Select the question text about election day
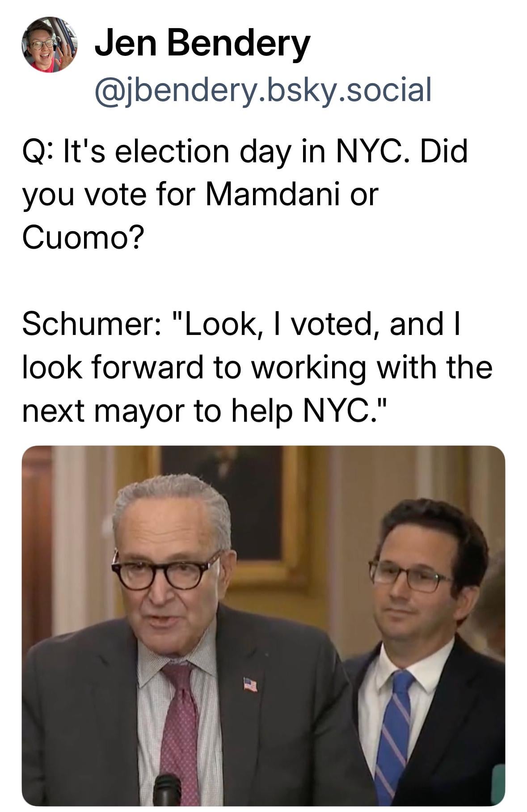Image resolution: width=527 pixels, height=812 pixels. 245,195
